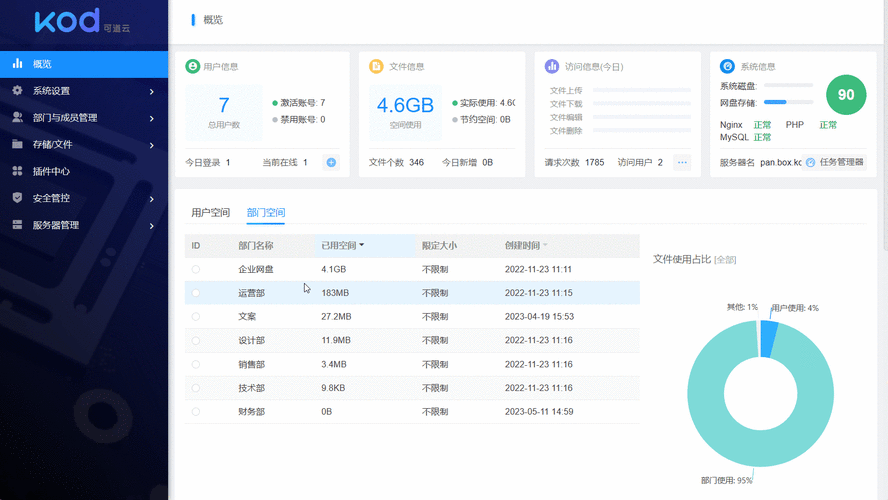Click the 请求次数 1785 value

(595, 163)
